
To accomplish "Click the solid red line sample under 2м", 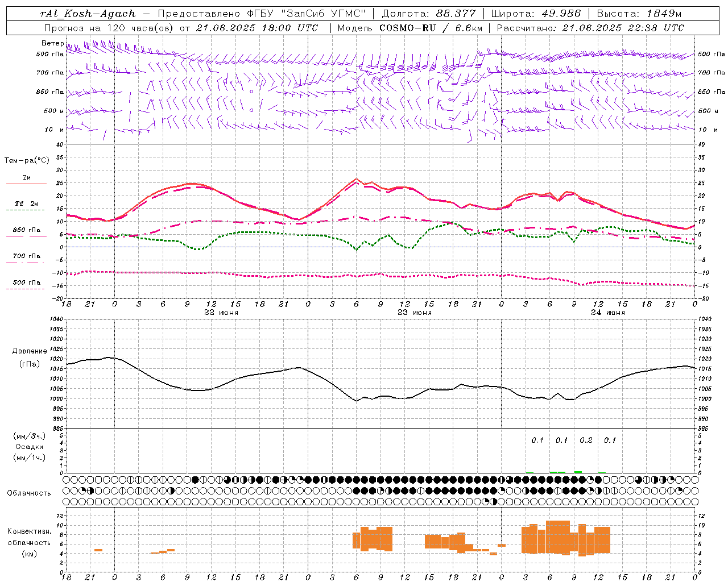I will (x=26, y=184).
